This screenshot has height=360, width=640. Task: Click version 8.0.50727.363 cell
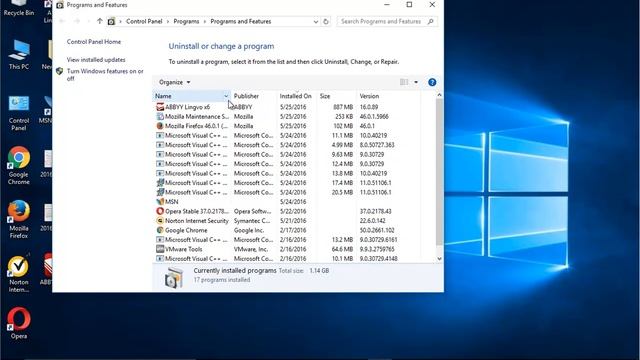377,145
